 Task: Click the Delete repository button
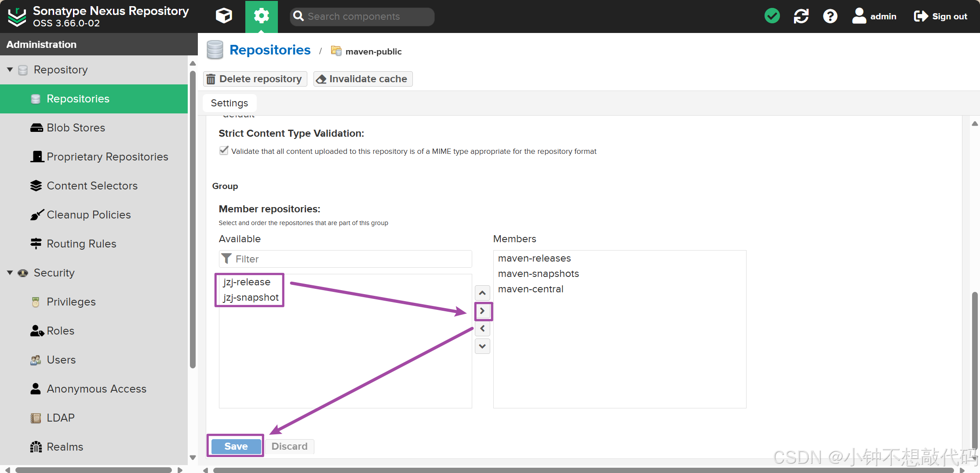point(255,79)
